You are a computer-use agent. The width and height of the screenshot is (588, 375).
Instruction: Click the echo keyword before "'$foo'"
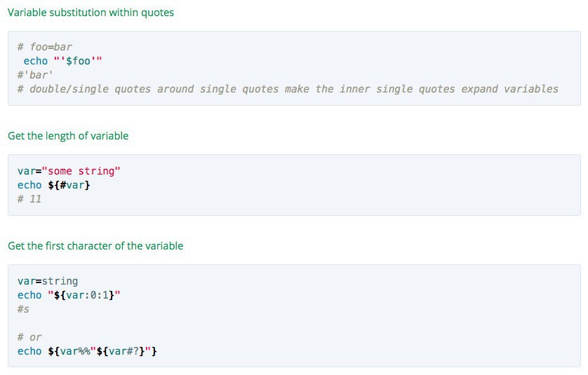(36, 61)
